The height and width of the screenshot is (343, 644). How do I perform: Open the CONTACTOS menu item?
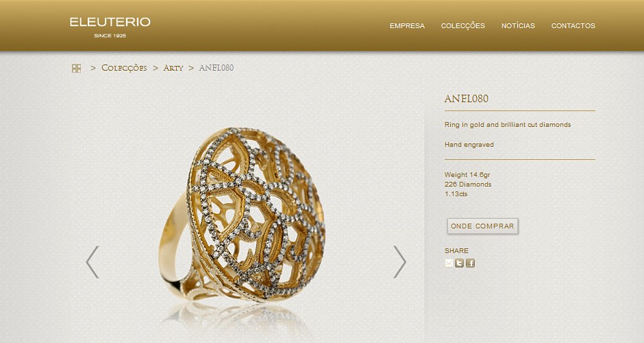tap(573, 25)
